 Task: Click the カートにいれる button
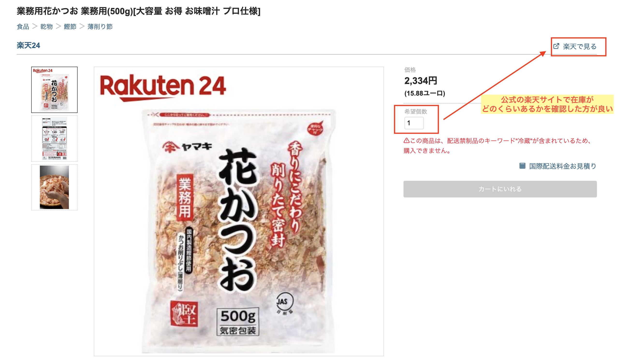click(x=500, y=189)
